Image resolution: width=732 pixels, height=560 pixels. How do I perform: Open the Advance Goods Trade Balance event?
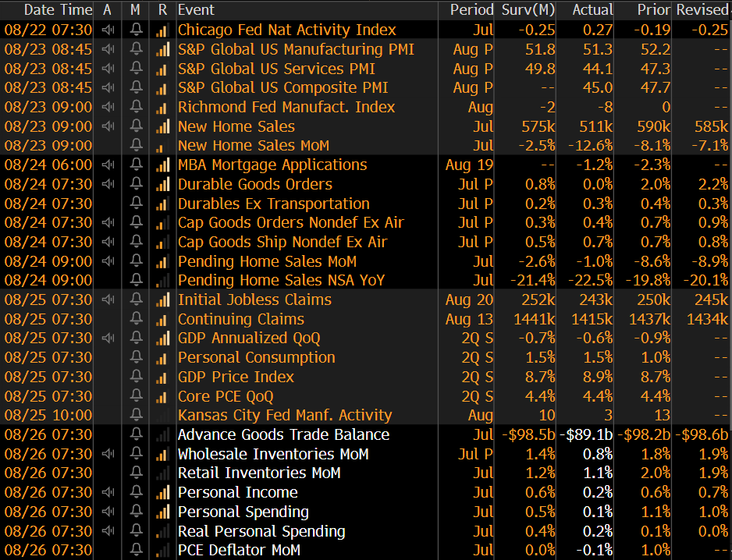tap(283, 435)
